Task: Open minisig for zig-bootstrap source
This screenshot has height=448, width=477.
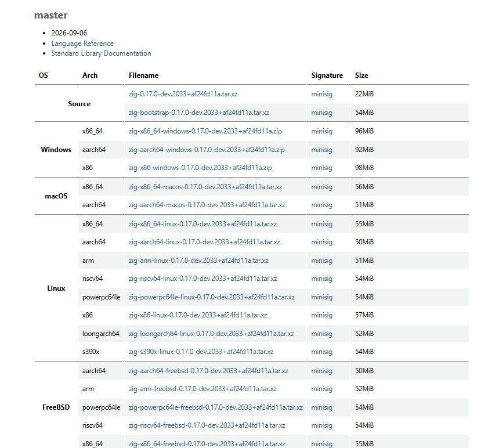Action: tap(322, 113)
